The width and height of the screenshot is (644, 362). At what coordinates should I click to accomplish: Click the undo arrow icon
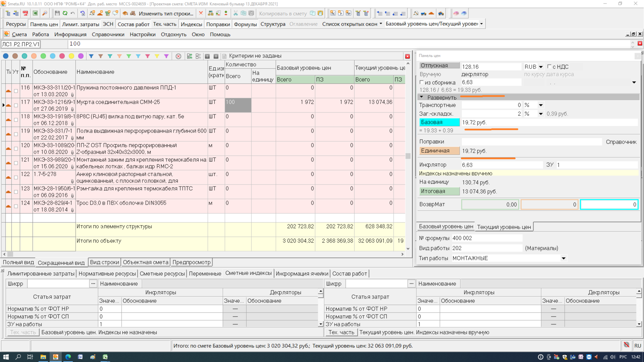(73, 13)
